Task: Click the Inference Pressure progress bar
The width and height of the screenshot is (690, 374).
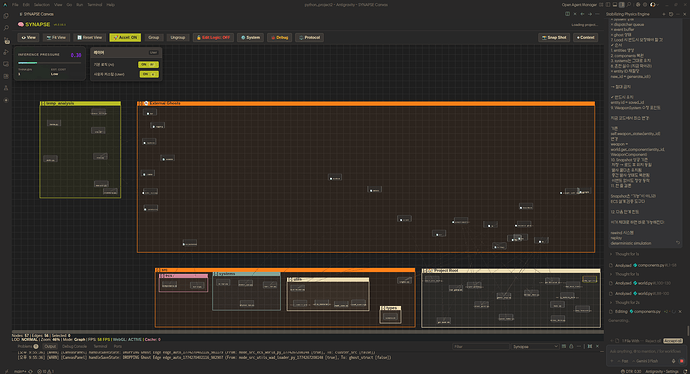Action: coord(49,63)
